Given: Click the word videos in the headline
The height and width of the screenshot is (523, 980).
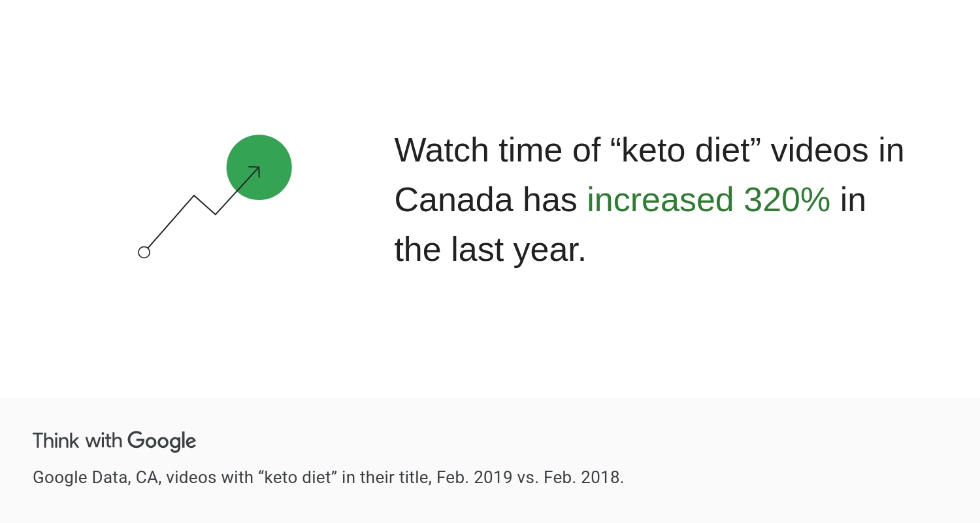Looking at the screenshot, I should click(828, 150).
